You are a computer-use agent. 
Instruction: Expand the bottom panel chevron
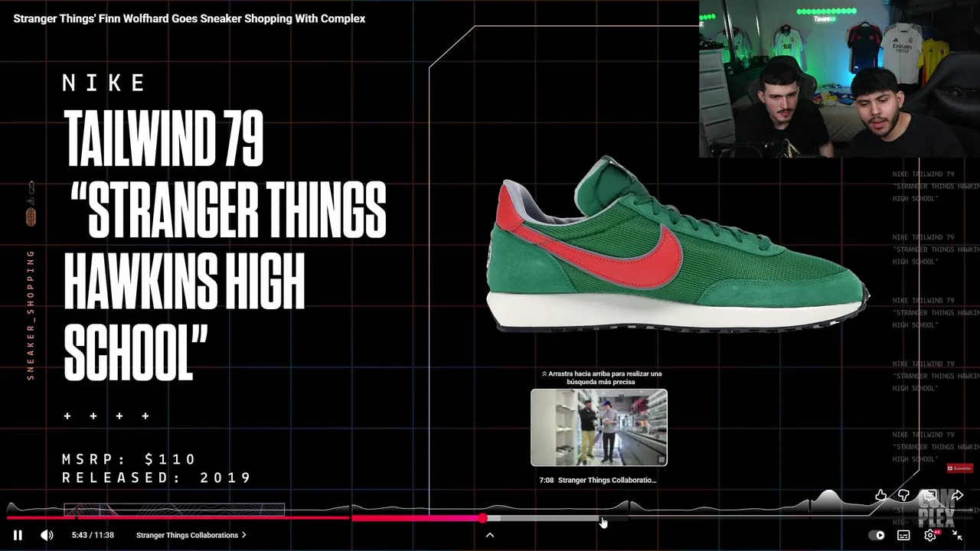[490, 535]
